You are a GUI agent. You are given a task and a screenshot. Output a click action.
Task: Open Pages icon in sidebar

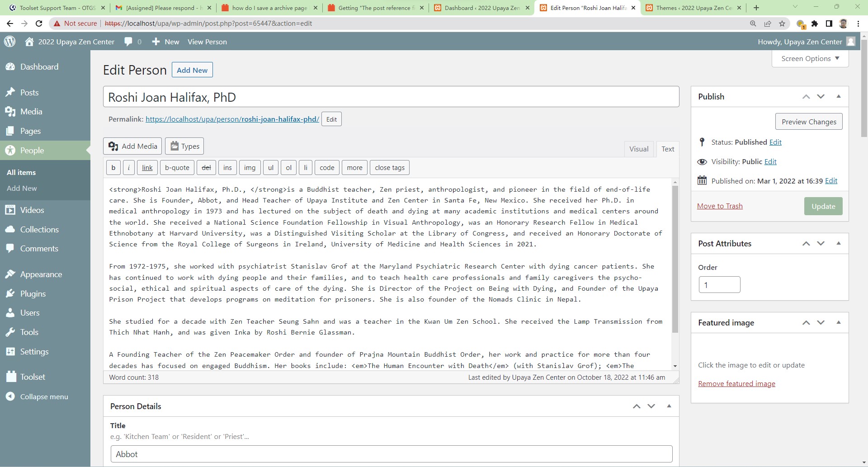[x=10, y=131]
